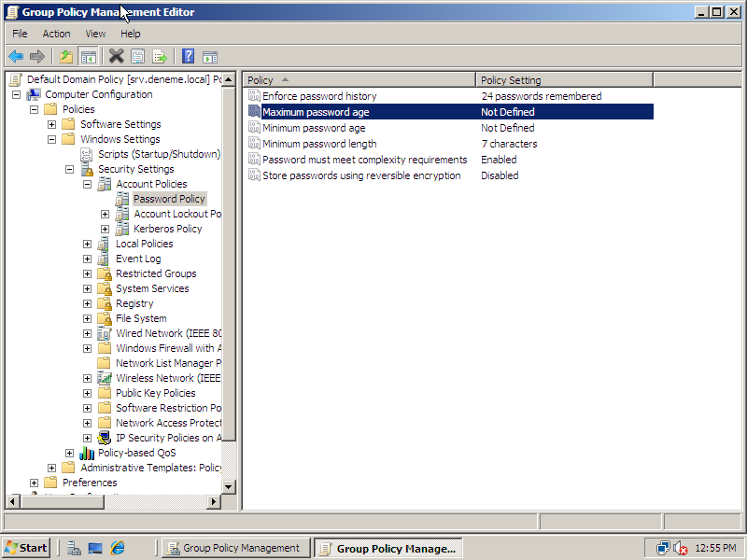747x560 pixels.
Task: Select the Public Key Policies tree item
Action: [155, 393]
